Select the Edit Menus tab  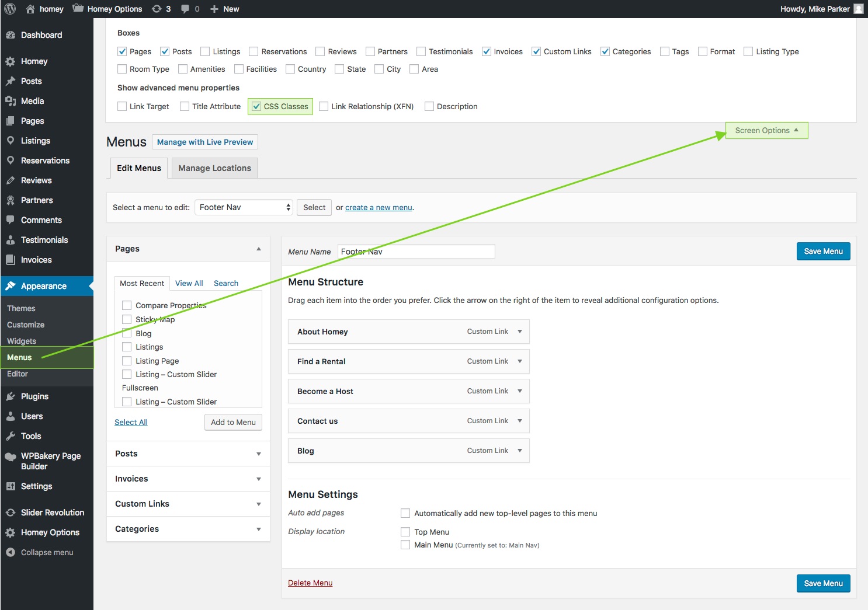[139, 168]
